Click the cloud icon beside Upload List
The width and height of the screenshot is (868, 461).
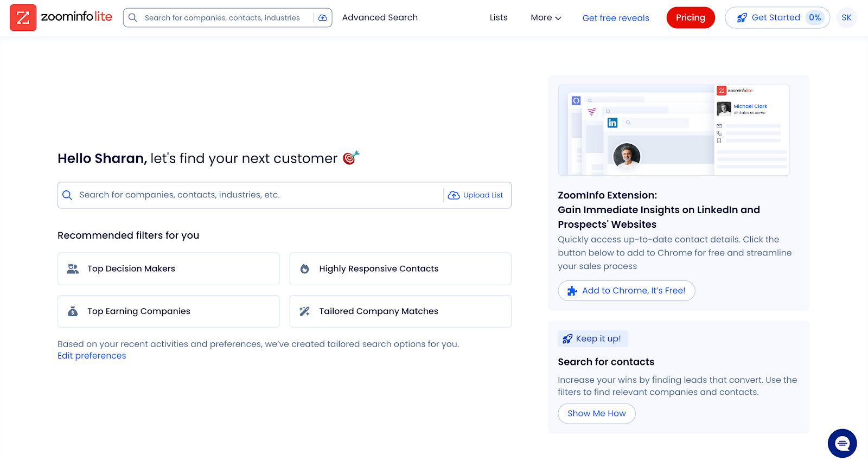tap(454, 195)
